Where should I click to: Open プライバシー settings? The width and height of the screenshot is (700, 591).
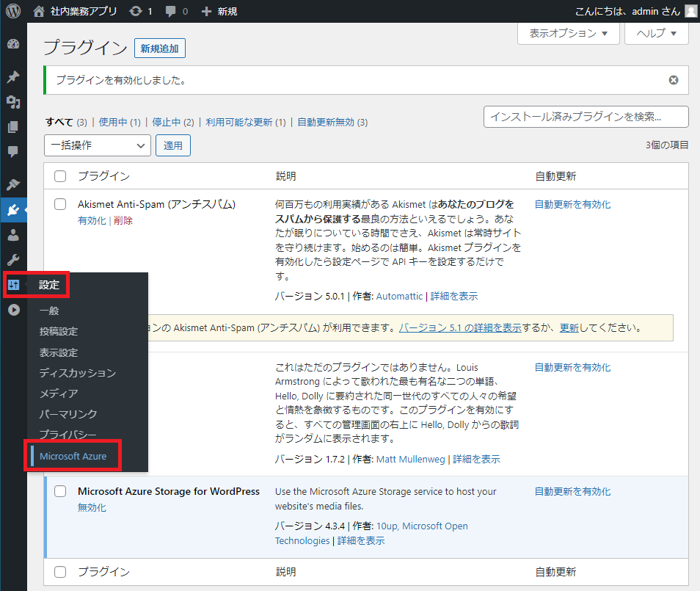(68, 434)
